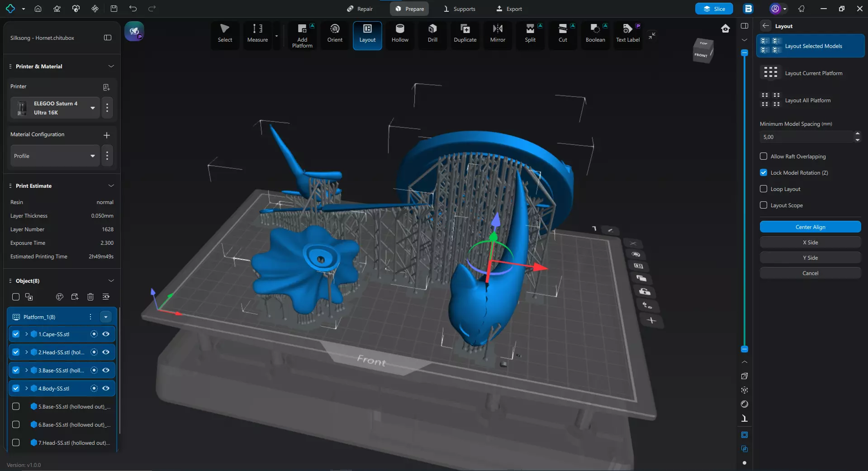
Task: Redo the last action
Action: [x=152, y=9]
